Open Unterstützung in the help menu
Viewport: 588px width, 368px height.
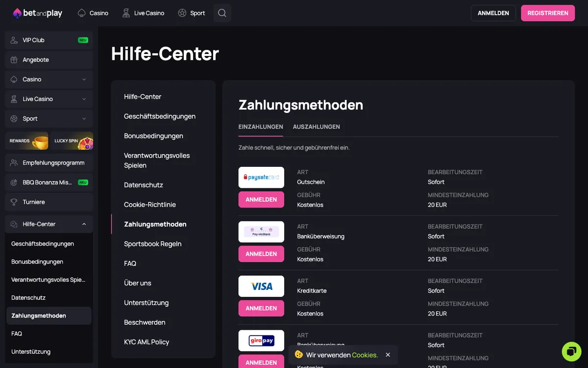[147, 303]
